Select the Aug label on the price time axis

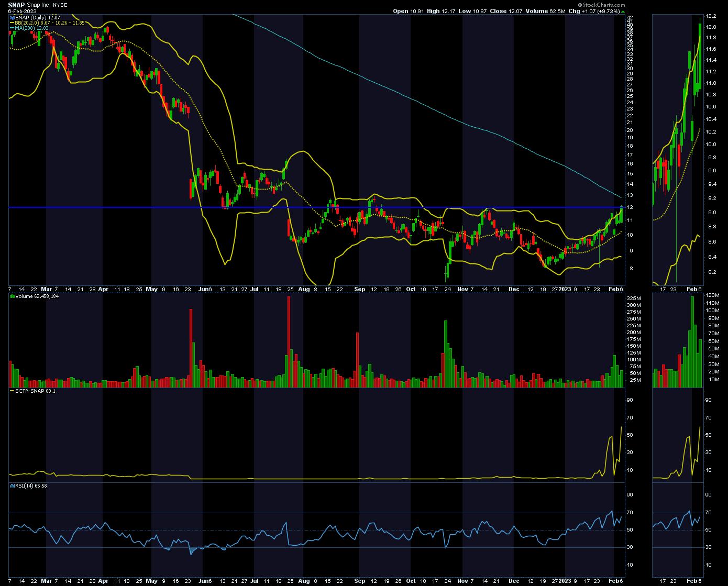pos(304,289)
